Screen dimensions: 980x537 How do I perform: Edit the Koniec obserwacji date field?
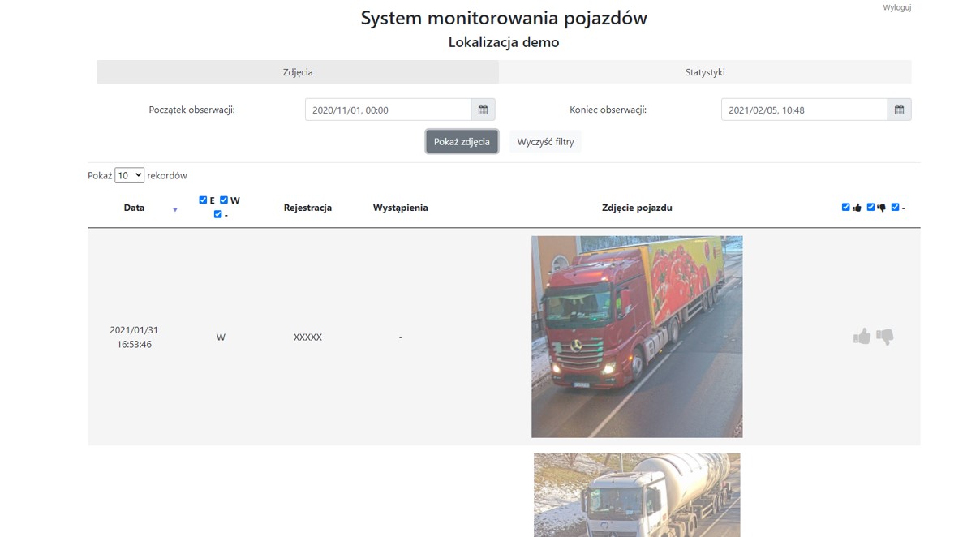pyautogui.click(x=804, y=110)
